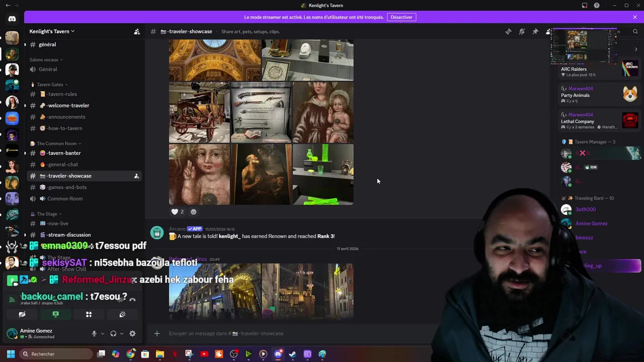The image size is (644, 362).
Task: Click the right chevron in activity panel
Action: 636,49
